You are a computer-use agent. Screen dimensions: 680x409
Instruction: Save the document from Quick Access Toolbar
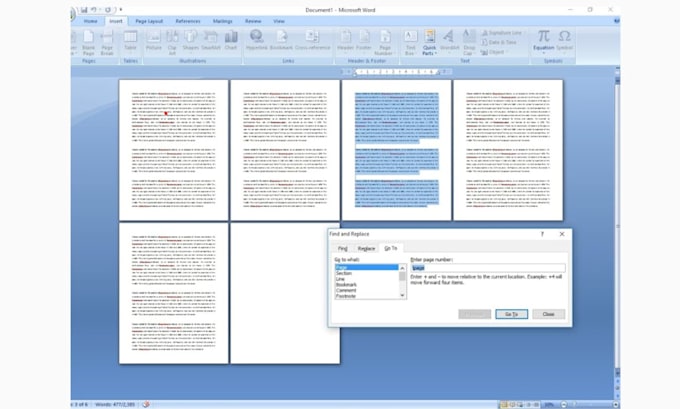pos(84,10)
